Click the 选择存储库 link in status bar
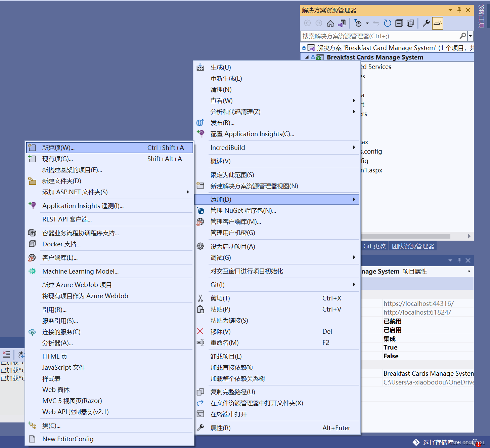 tap(437, 442)
